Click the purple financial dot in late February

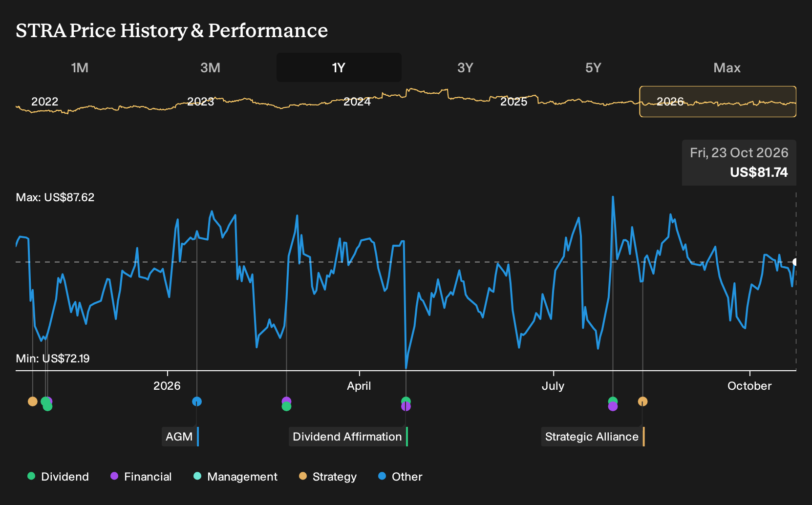point(286,400)
